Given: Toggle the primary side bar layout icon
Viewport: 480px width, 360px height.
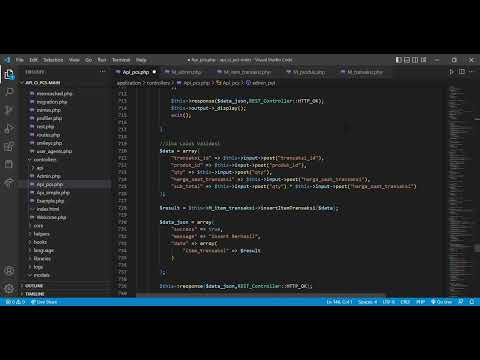Looking at the screenshot, I should (x=398, y=60).
